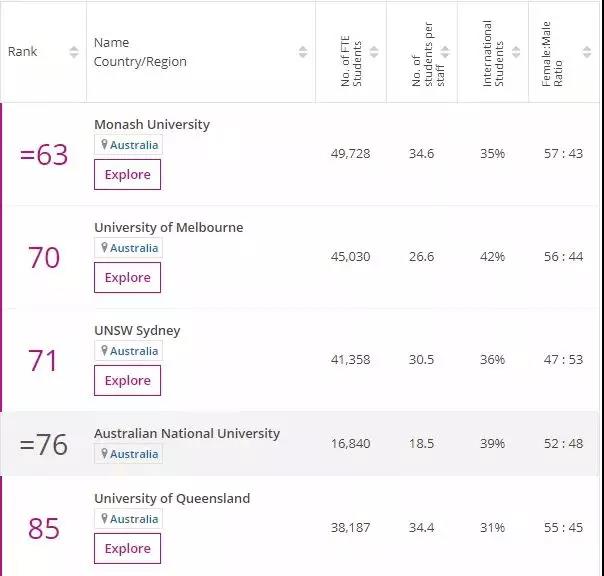Sort by No. of FTE Students
604x576 pixels.
click(374, 52)
